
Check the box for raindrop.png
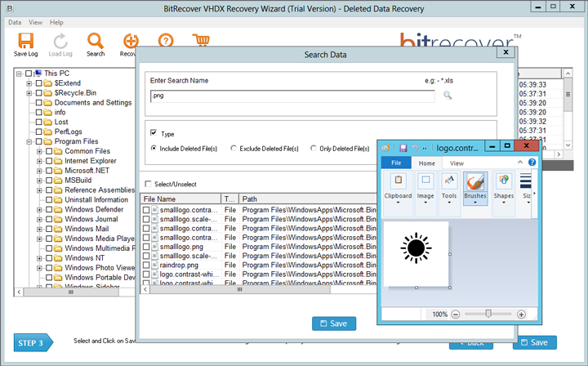(x=146, y=266)
